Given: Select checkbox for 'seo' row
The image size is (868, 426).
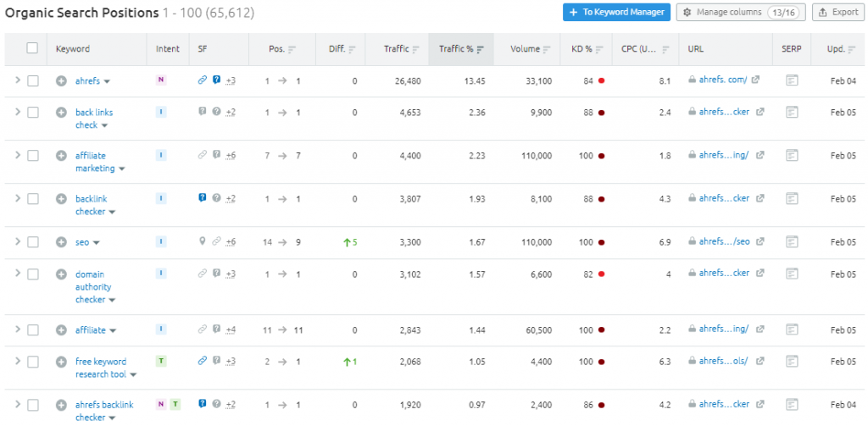Looking at the screenshot, I should point(33,241).
